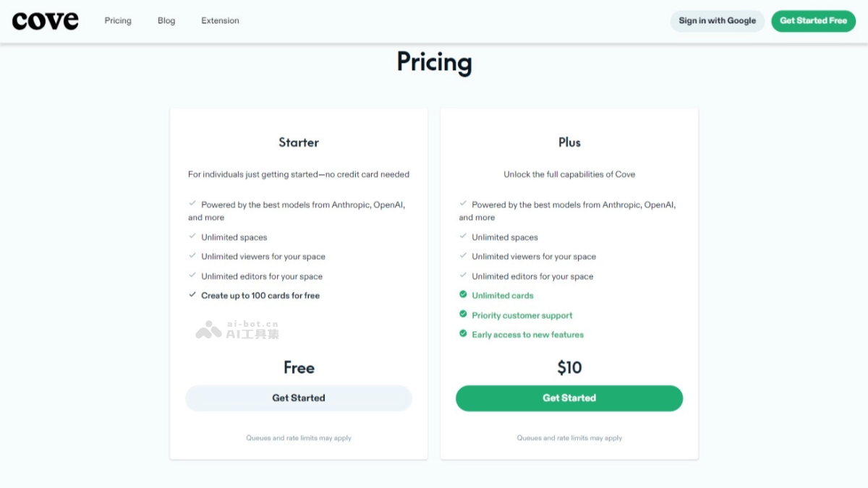Go to the Extension page
The width and height of the screenshot is (868, 488).
click(220, 20)
